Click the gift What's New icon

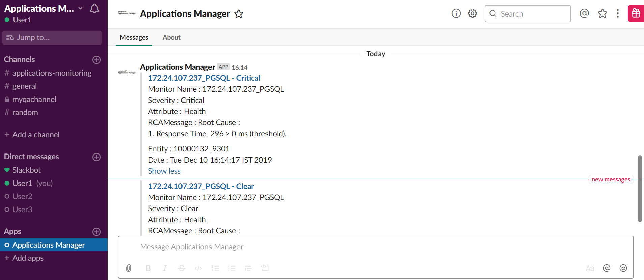click(x=636, y=13)
